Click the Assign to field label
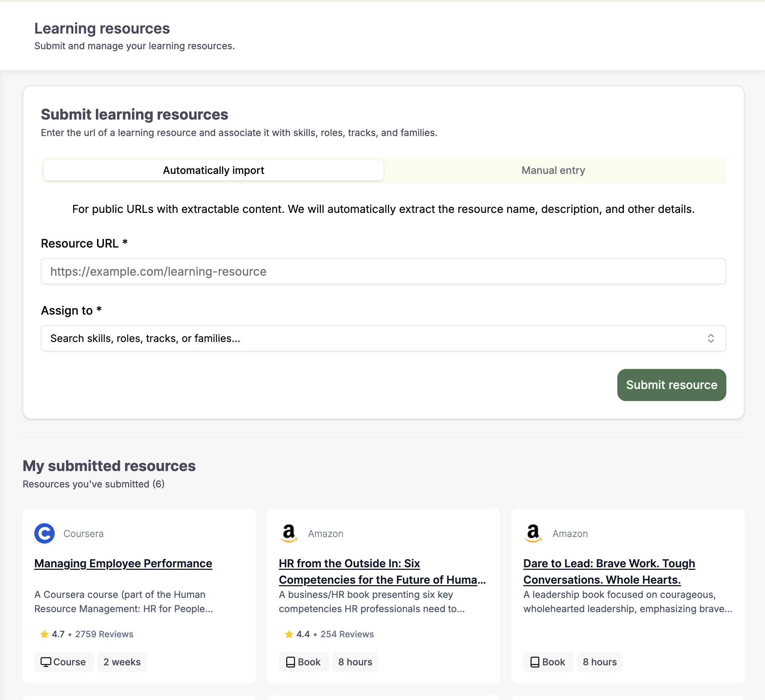 click(x=71, y=311)
